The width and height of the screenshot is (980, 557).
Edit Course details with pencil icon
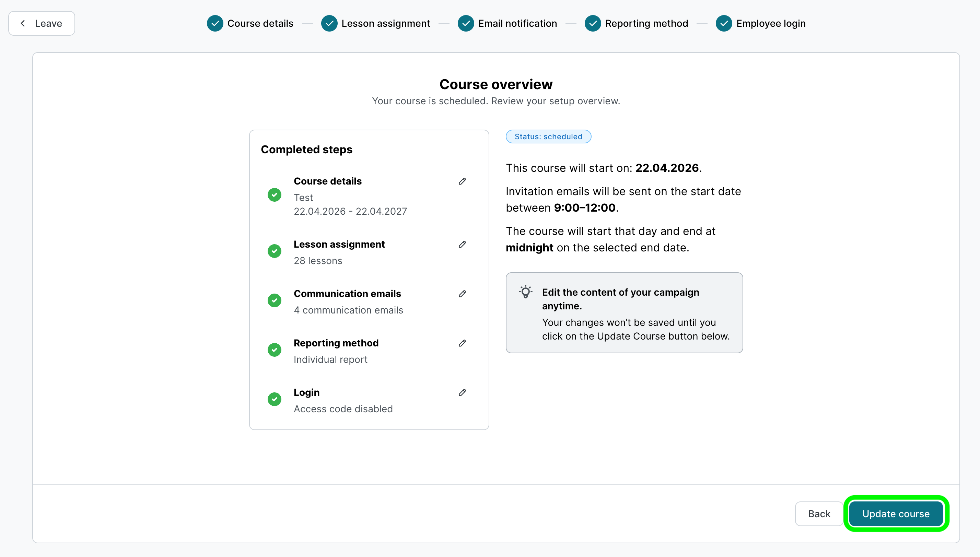pos(462,181)
